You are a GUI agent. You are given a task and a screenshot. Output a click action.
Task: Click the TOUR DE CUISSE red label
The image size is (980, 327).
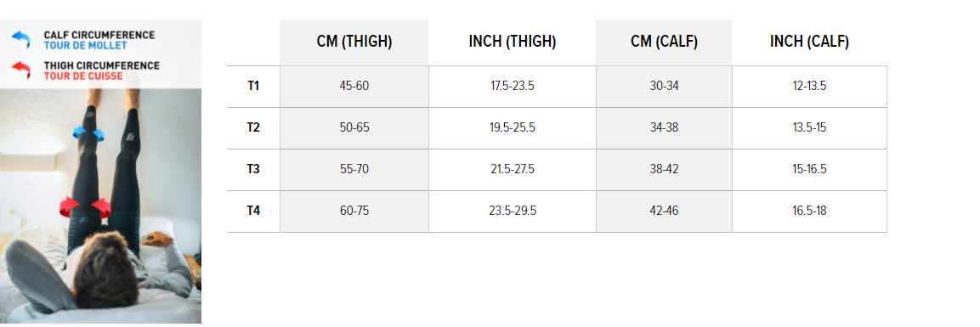83,76
